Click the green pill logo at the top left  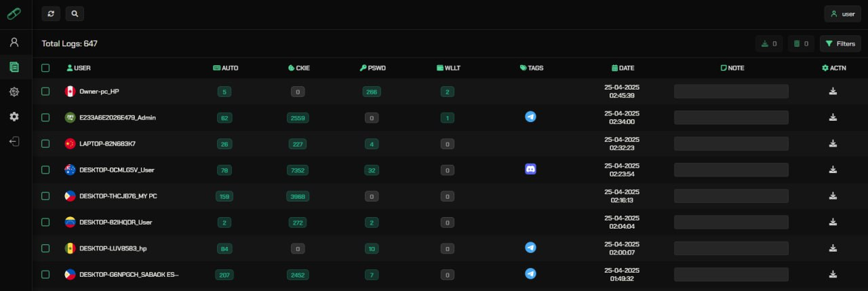pos(14,14)
